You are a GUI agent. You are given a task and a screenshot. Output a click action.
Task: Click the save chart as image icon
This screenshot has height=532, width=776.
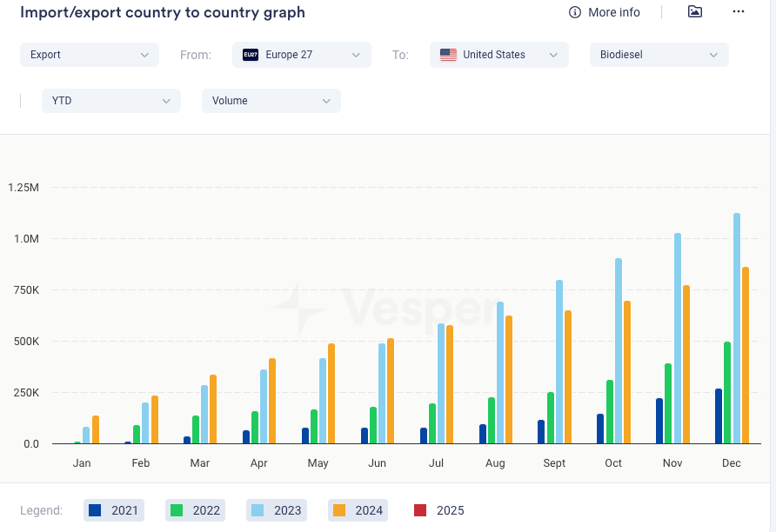(x=694, y=12)
